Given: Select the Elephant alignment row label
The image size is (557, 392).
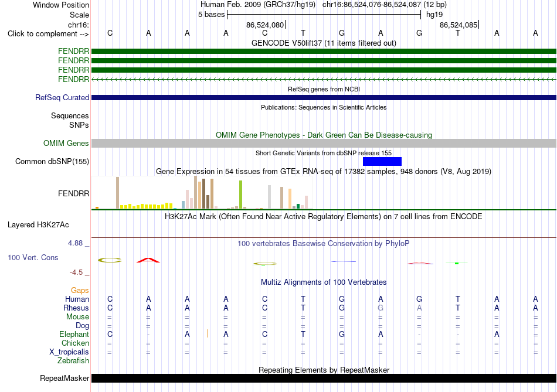Looking at the screenshot, I should coord(74,335).
